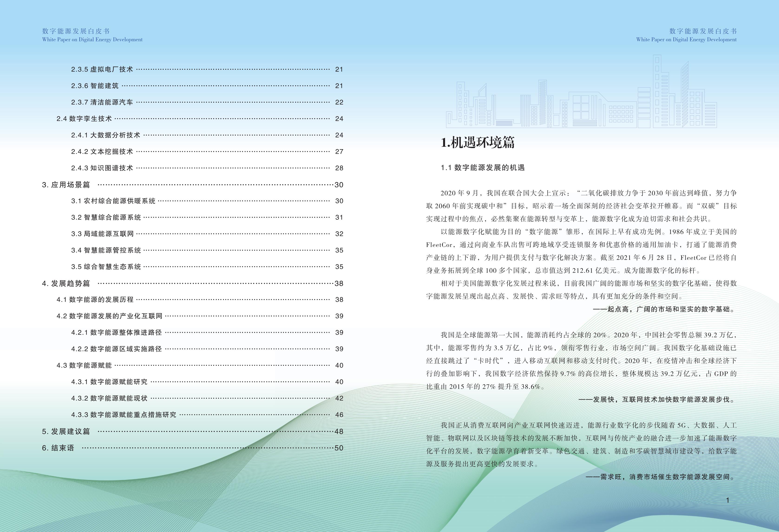Jump to chapter 5. 发展建议篇
The image size is (779, 532).
66,431
